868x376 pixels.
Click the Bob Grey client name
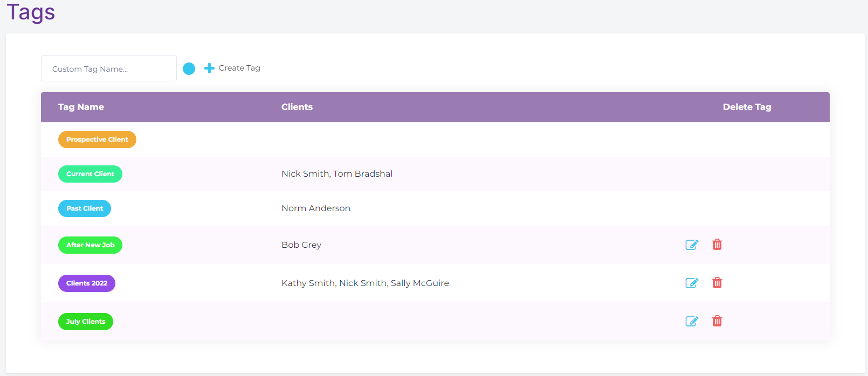click(x=301, y=245)
